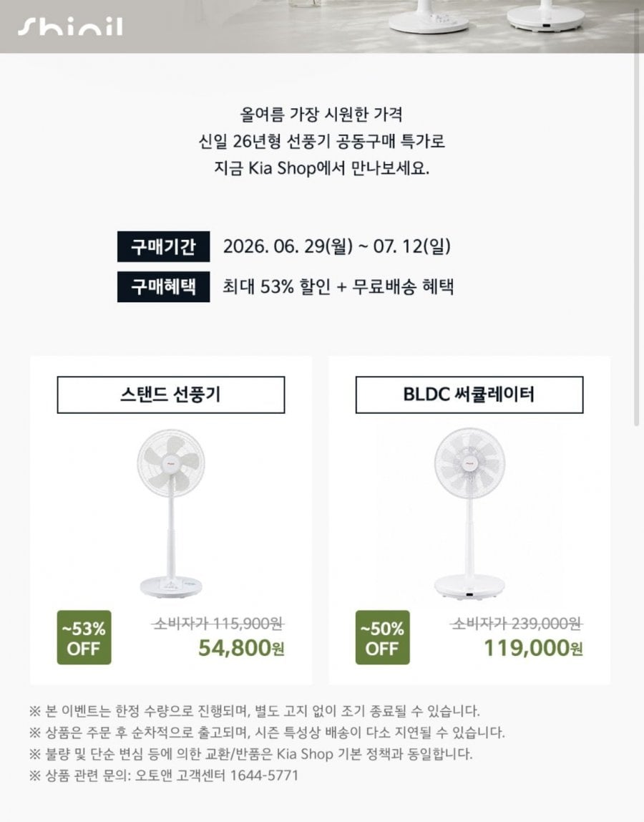This screenshot has height=822, width=644.
Task: Select the BLDC 써큘레이터 title box
Action: 469,395
